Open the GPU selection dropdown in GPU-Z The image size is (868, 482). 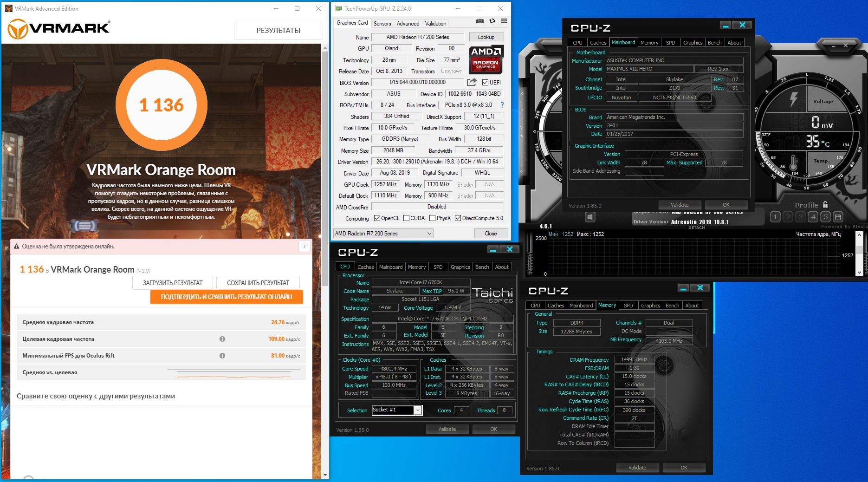383,234
